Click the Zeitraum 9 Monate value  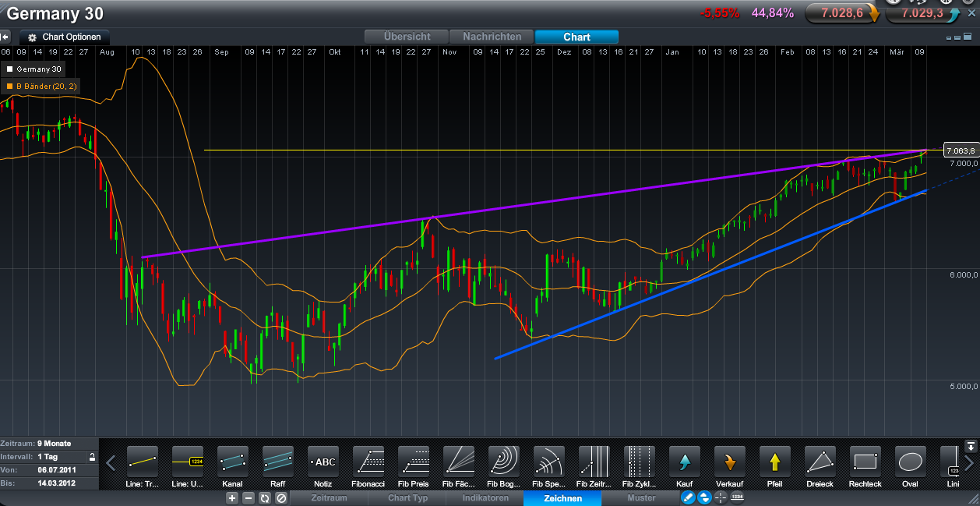click(x=55, y=444)
